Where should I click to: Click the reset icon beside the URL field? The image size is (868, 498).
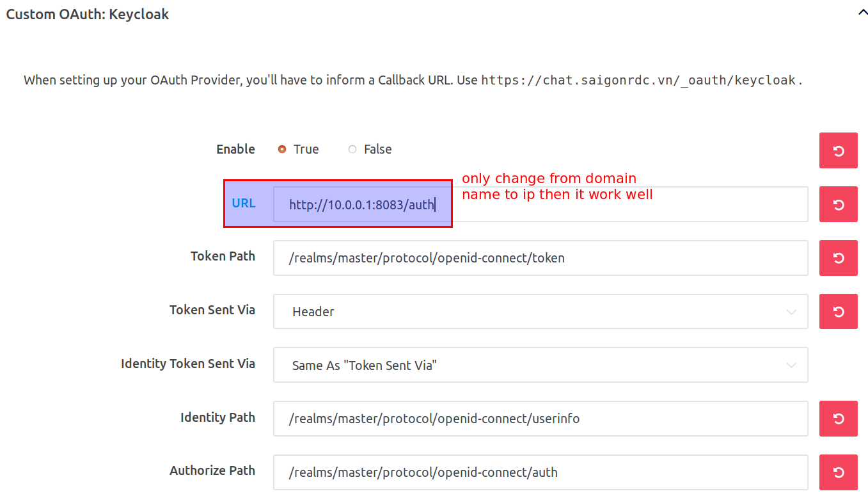838,204
